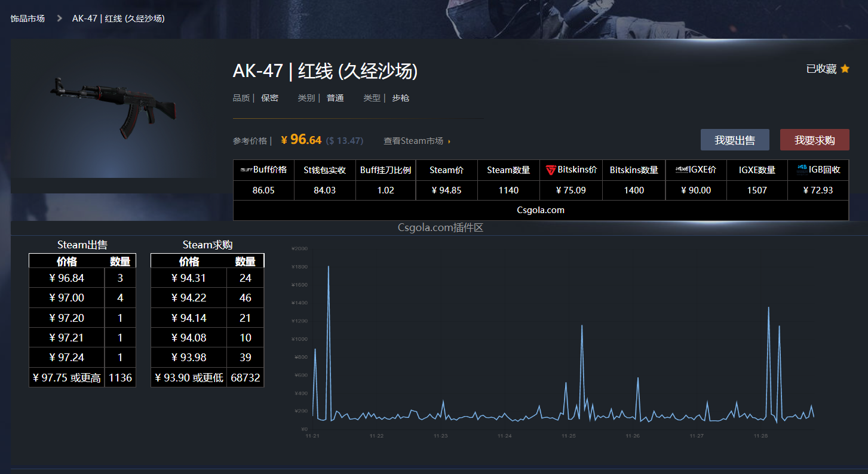Select the Bitskins数量 value 1400
Viewport: 868px width, 474px height.
click(634, 190)
